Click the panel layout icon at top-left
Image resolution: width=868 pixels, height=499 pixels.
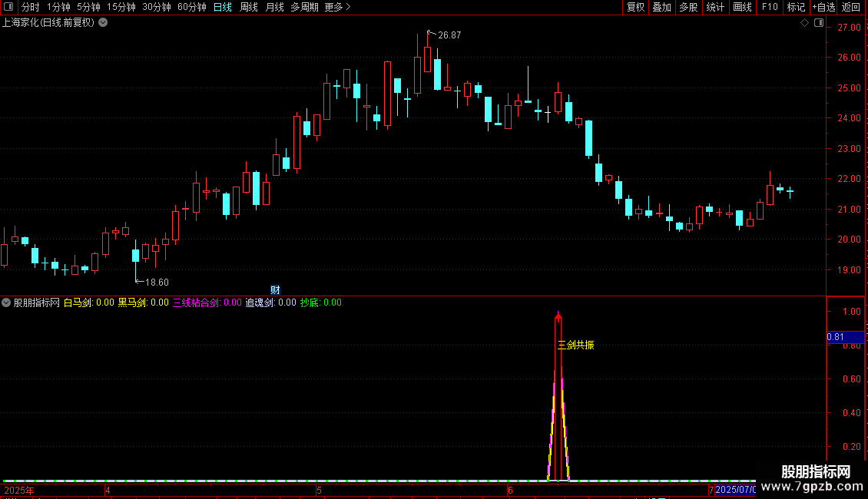tap(8, 7)
